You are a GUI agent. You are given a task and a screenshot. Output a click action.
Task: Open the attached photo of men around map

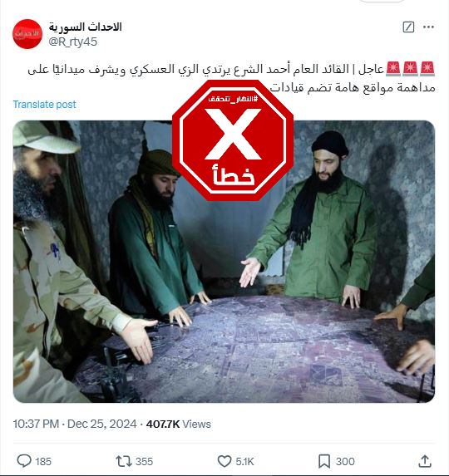224,262
